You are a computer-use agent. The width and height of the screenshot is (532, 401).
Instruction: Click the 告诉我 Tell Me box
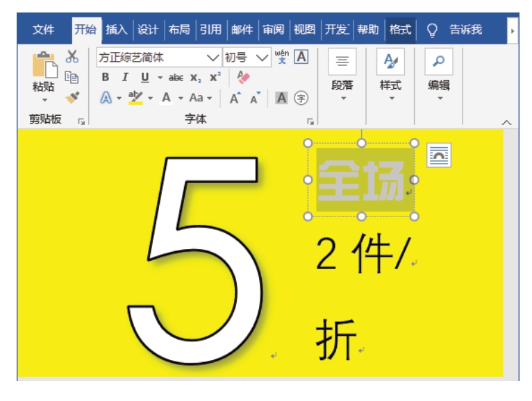pos(465,30)
